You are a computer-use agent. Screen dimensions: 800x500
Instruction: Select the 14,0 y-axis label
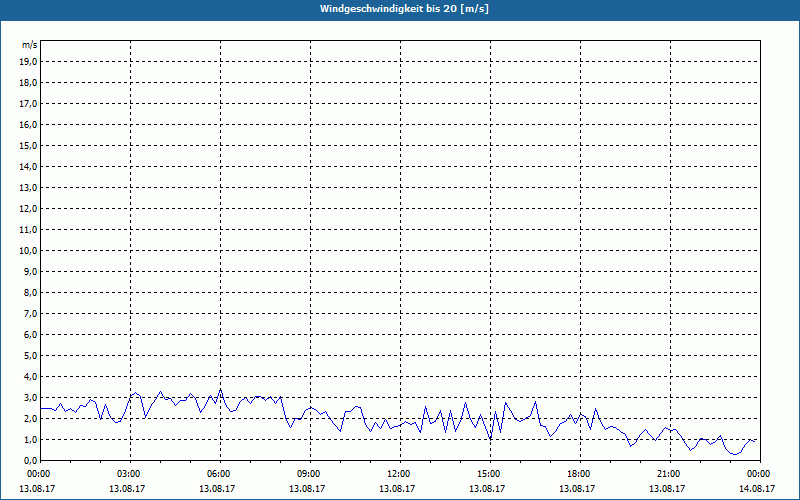[x=28, y=166]
